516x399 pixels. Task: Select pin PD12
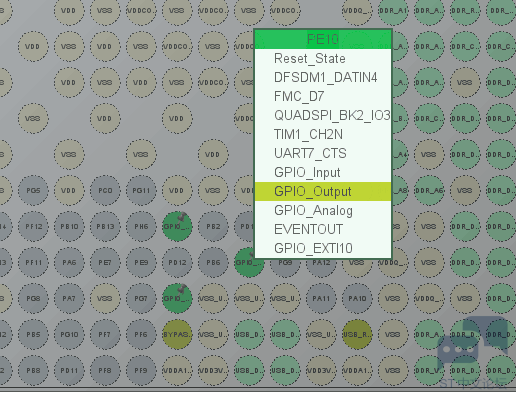coord(177,262)
